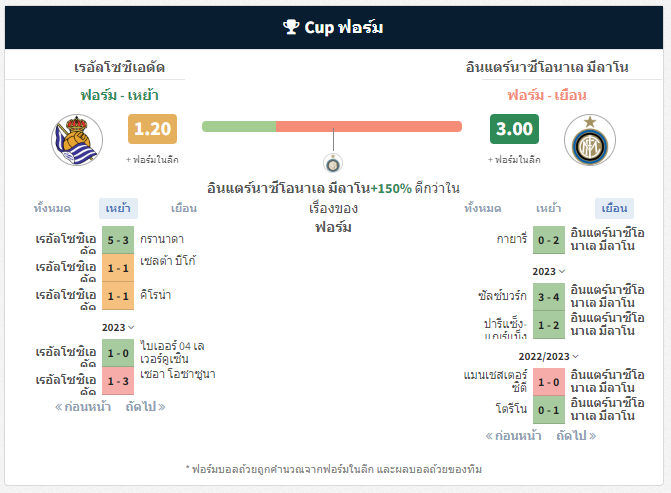Expand the 2023 season under Inter Milan

(x=549, y=271)
